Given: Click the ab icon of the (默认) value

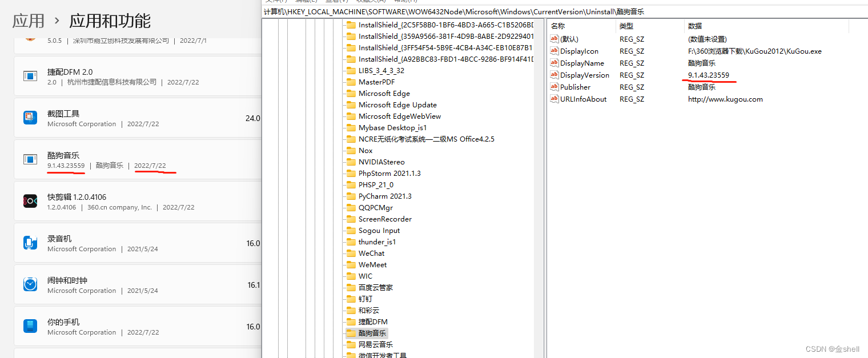Looking at the screenshot, I should [554, 39].
